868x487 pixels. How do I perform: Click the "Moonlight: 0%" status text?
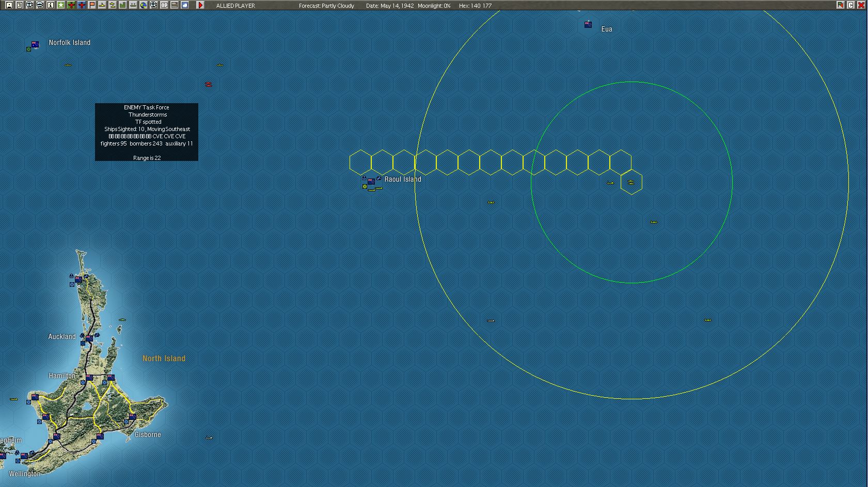pyautogui.click(x=434, y=6)
